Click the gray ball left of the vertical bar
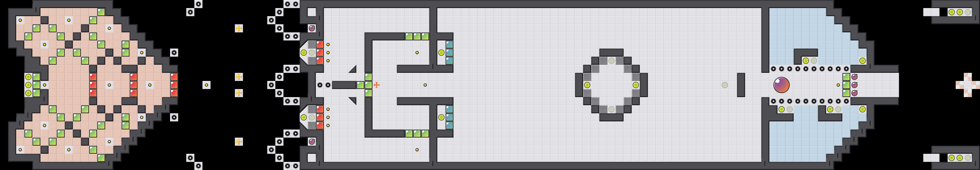The height and width of the screenshot is (170, 980). pyautogui.click(x=725, y=85)
